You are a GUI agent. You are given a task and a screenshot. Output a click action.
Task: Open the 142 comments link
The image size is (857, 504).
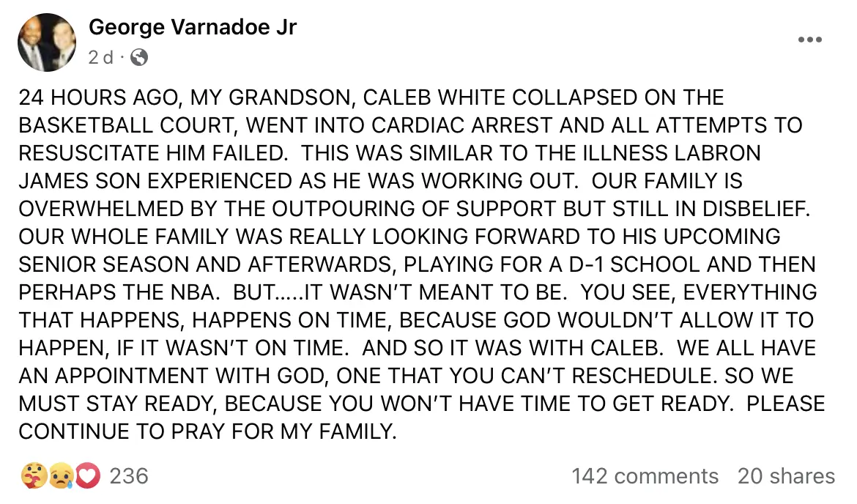(x=645, y=476)
